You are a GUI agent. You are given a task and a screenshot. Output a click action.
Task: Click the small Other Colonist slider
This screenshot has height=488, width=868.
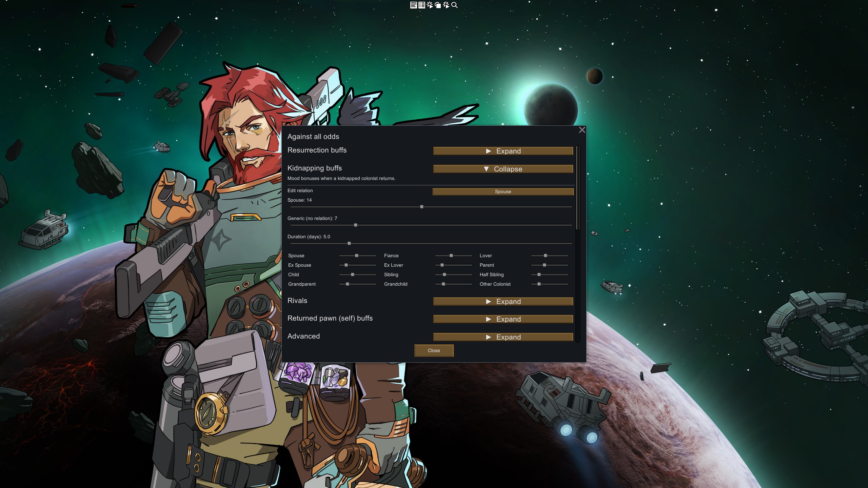pos(550,284)
